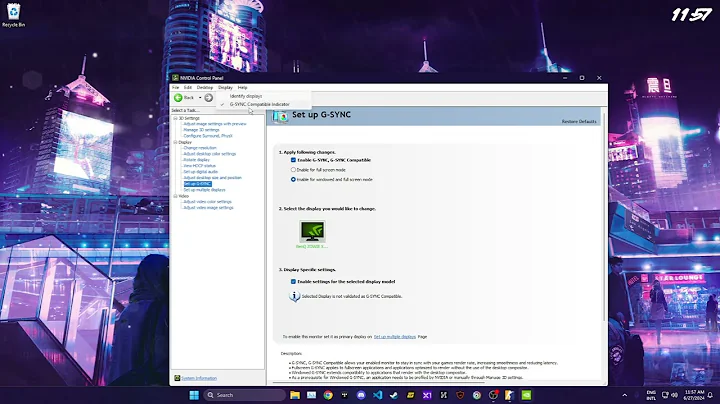Open Discord from taskbar
This screenshot has height=404, width=720.
(361, 395)
